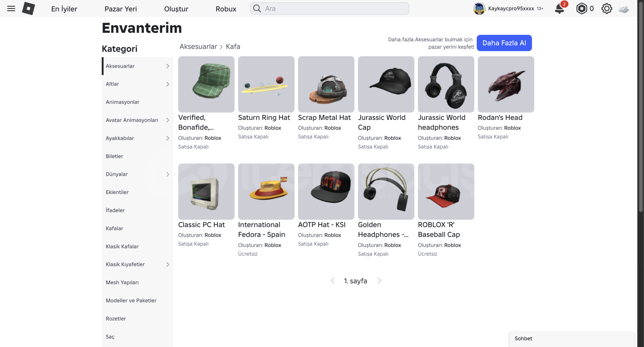Open the Robux balance icon
This screenshot has width=644, height=347.
coord(582,9)
